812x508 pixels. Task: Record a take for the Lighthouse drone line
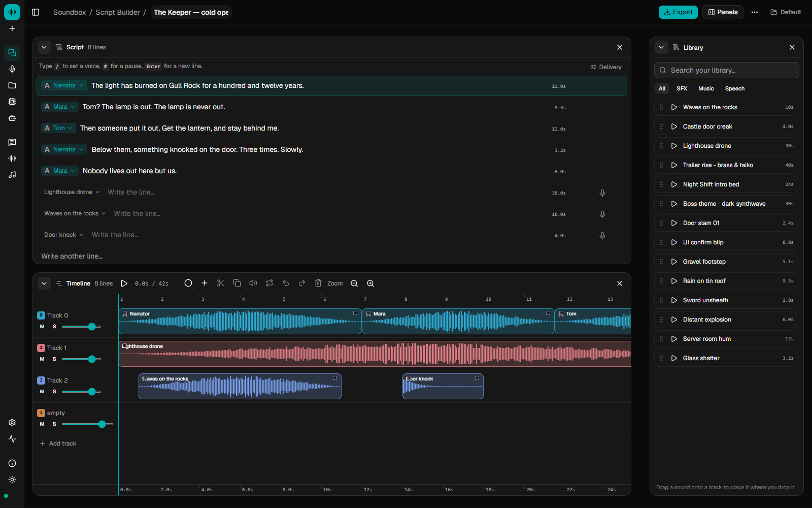click(602, 193)
